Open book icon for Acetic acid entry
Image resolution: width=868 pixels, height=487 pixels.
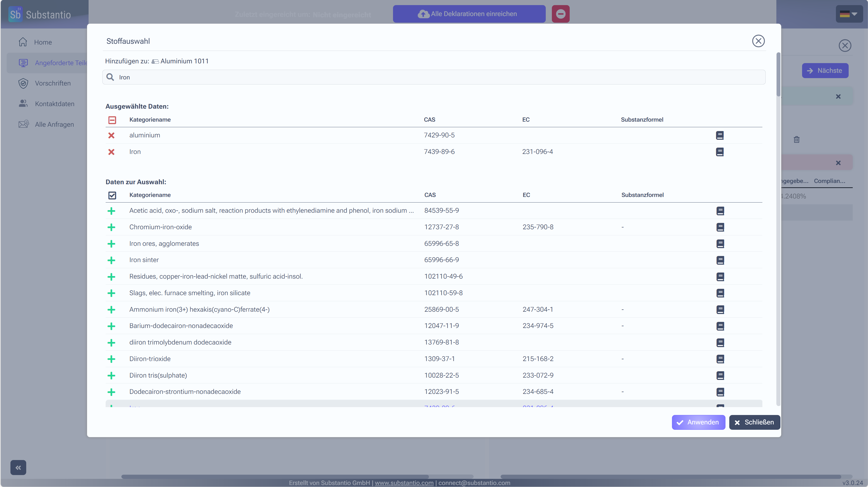click(720, 211)
